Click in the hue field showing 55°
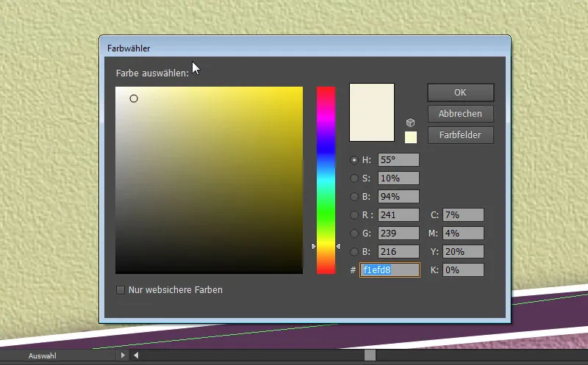 [x=398, y=160]
